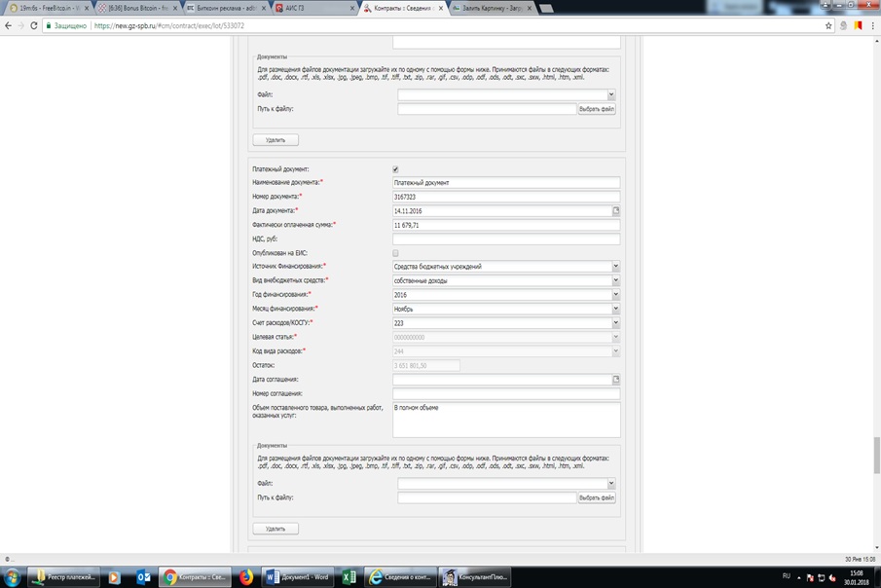Image resolution: width=881 pixels, height=588 pixels.
Task: Open Firefox from the taskbar
Action: click(x=246, y=577)
